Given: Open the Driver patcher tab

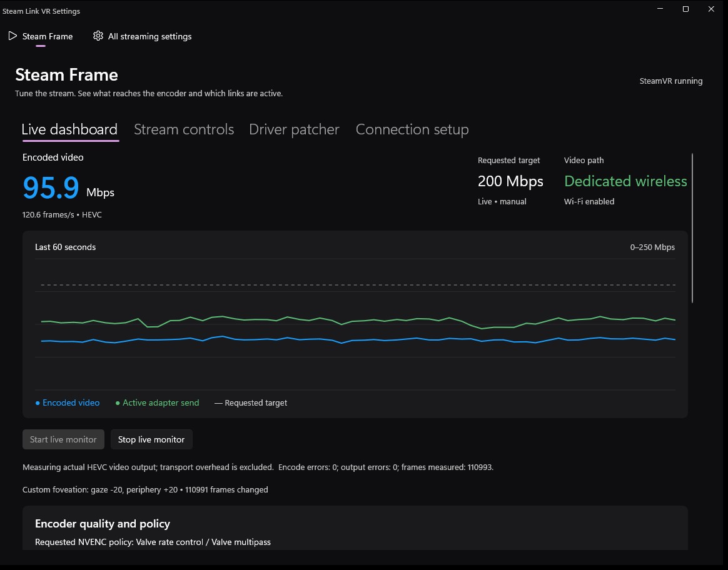Looking at the screenshot, I should pos(294,129).
